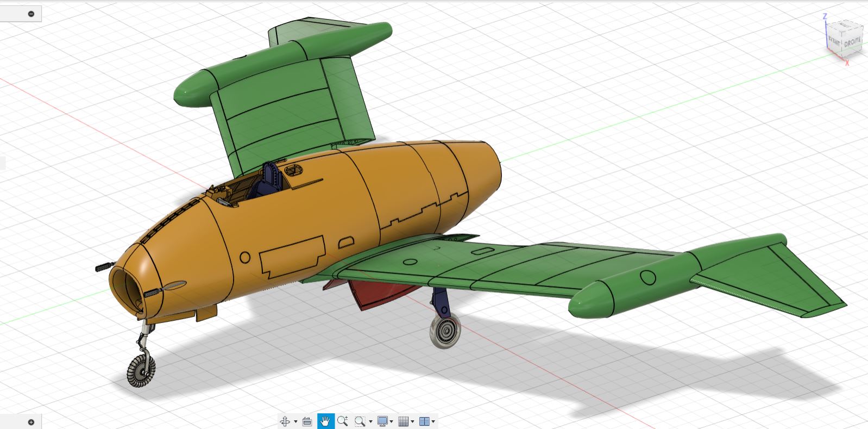Open the Orbit tool dropdown arrow
This screenshot has height=429, width=868.
(x=295, y=421)
